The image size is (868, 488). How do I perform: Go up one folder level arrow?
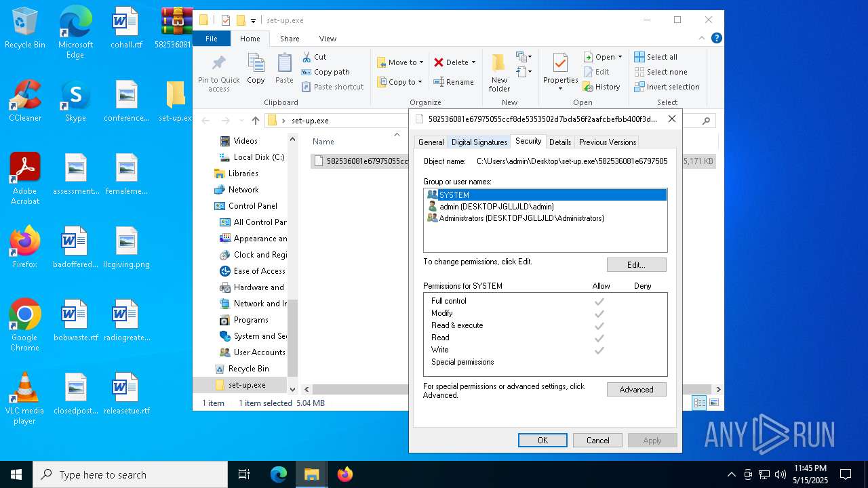click(x=255, y=121)
